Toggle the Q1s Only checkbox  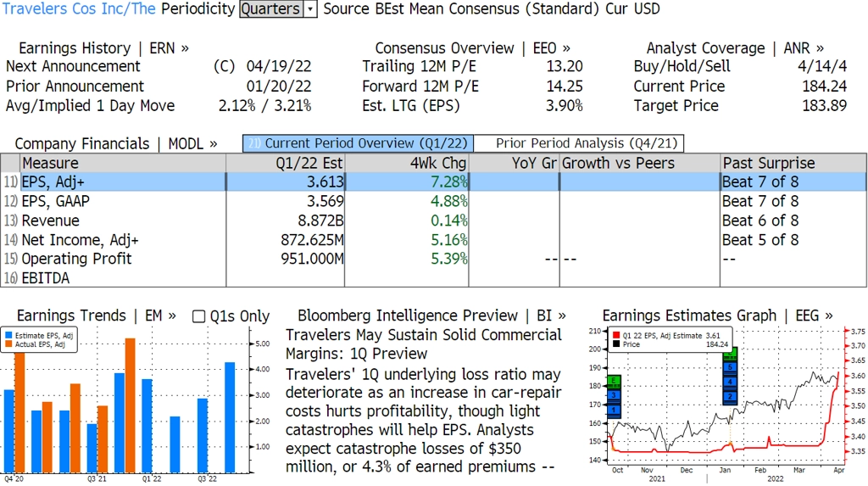pos(198,316)
